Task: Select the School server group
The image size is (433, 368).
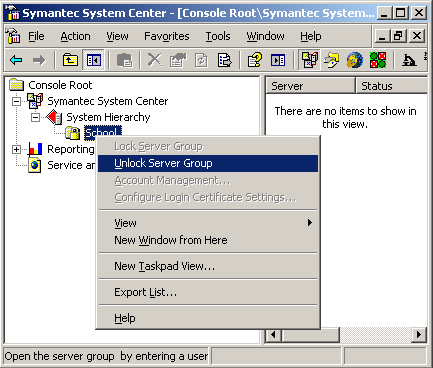Action: pos(102,133)
